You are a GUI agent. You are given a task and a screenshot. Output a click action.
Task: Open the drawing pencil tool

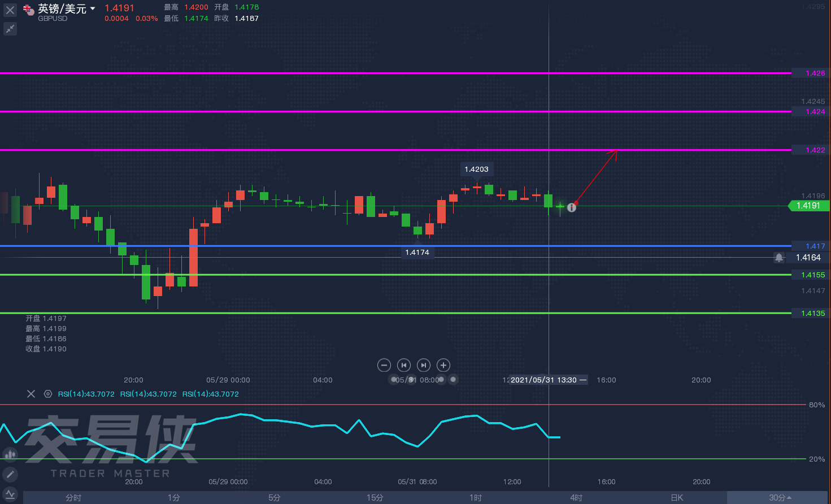coord(10,475)
